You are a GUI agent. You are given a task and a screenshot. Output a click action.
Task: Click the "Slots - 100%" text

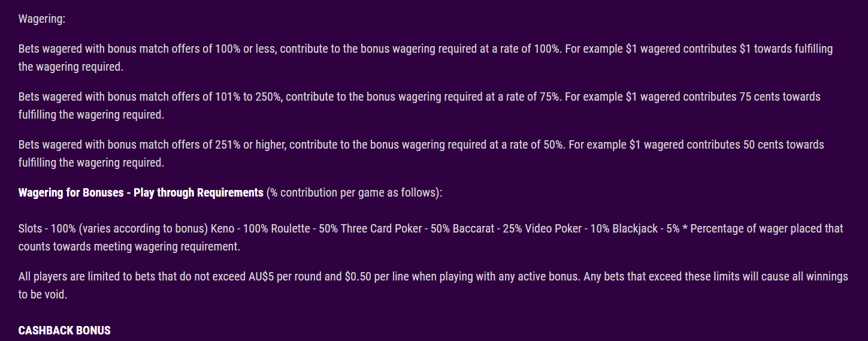[x=47, y=228]
